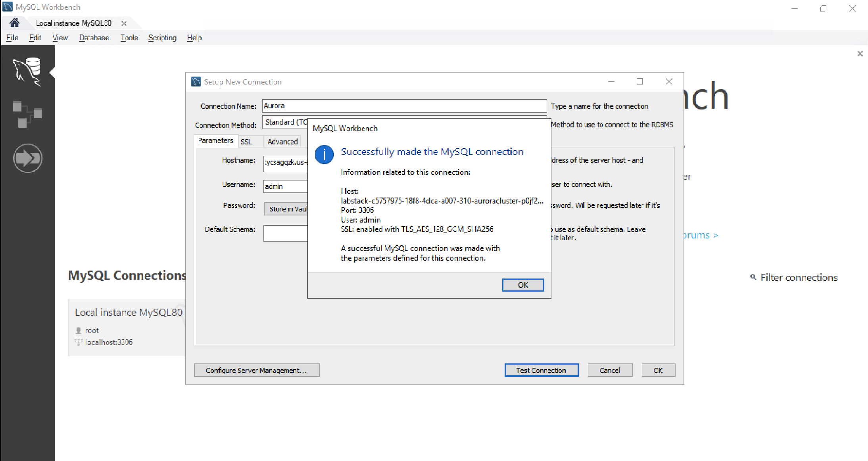The image size is (868, 461).
Task: Switch to the Local instance MySQL80 tab
Action: (x=74, y=23)
